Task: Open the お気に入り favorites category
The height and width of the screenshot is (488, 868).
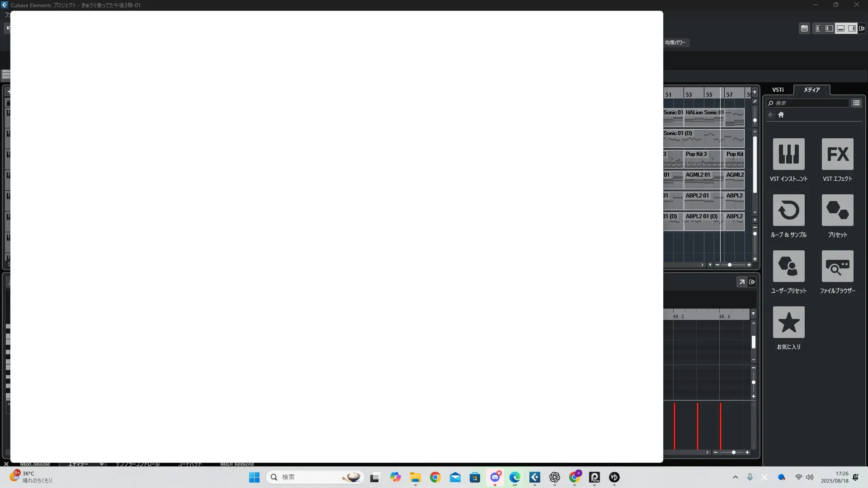Action: point(788,323)
